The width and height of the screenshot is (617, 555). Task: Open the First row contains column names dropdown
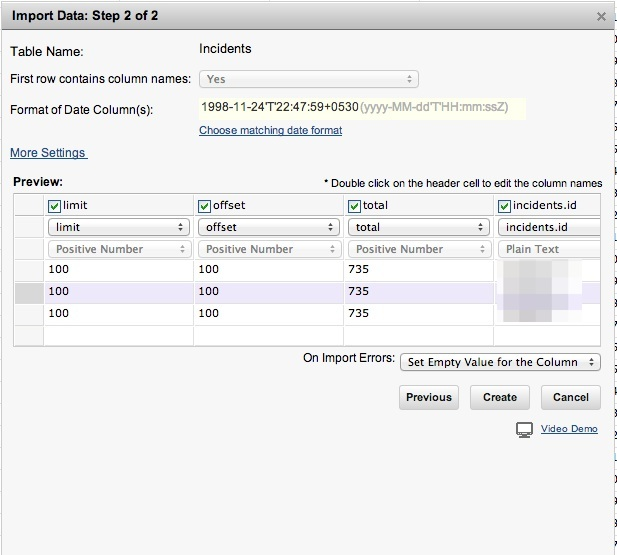pyautogui.click(x=308, y=79)
